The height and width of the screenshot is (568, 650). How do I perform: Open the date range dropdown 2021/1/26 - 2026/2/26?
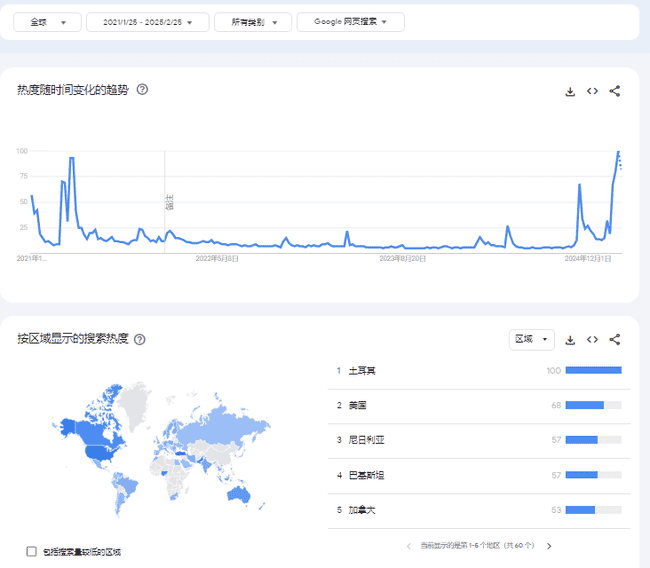[148, 22]
